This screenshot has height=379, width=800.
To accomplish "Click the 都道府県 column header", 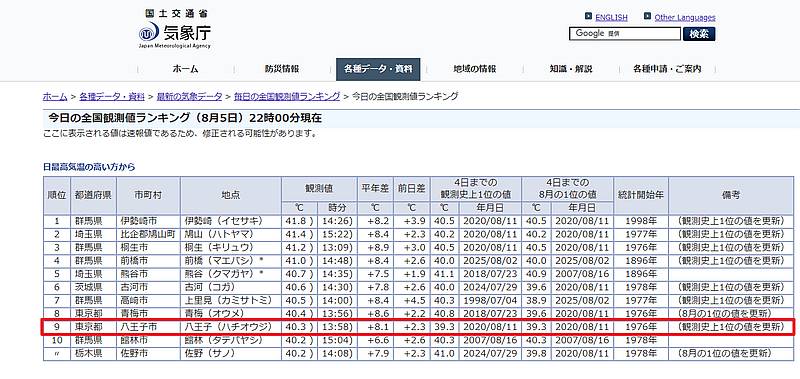I will (x=93, y=195).
